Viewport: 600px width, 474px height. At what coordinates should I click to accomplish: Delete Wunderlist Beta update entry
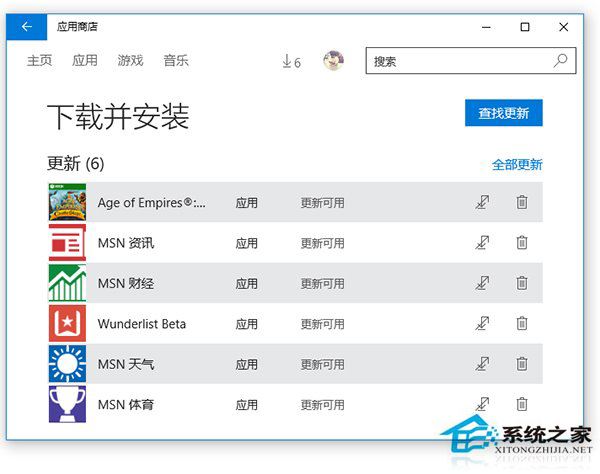522,323
